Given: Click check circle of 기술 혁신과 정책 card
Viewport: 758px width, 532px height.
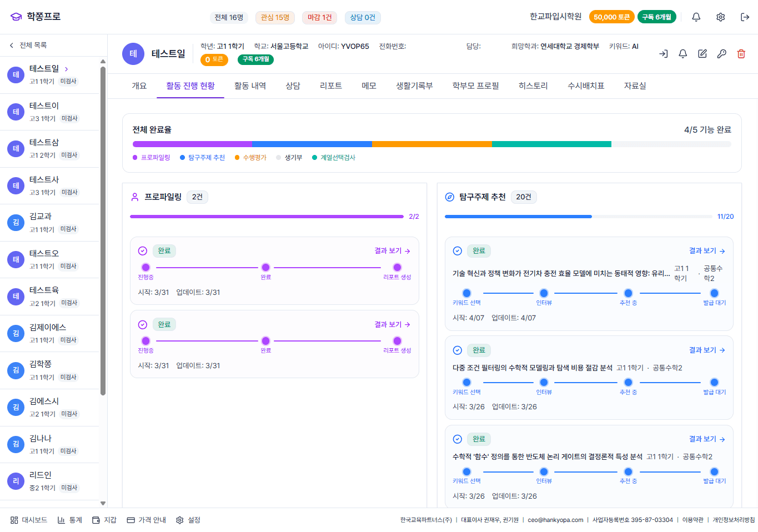Looking at the screenshot, I should [458, 251].
